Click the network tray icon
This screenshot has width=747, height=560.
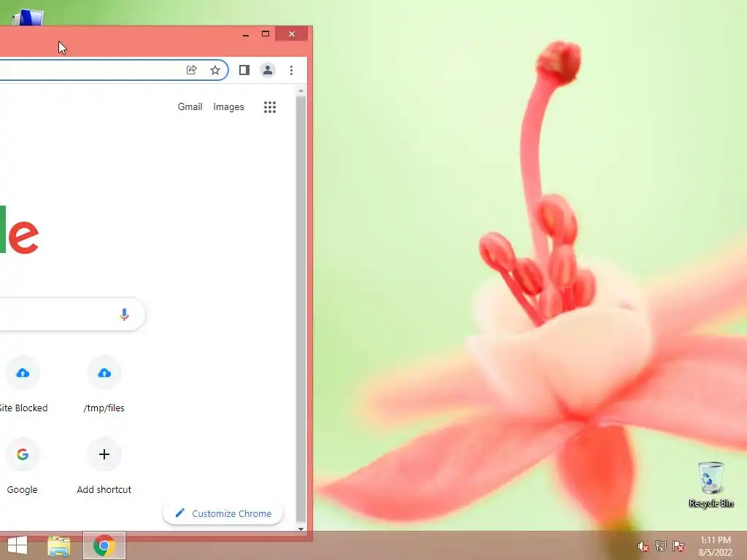[660, 545]
